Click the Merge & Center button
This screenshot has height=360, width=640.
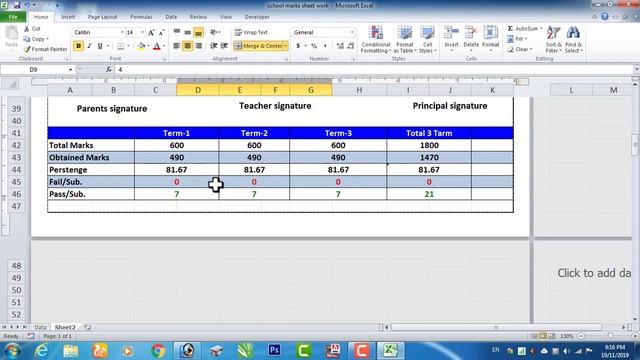pyautogui.click(x=258, y=46)
